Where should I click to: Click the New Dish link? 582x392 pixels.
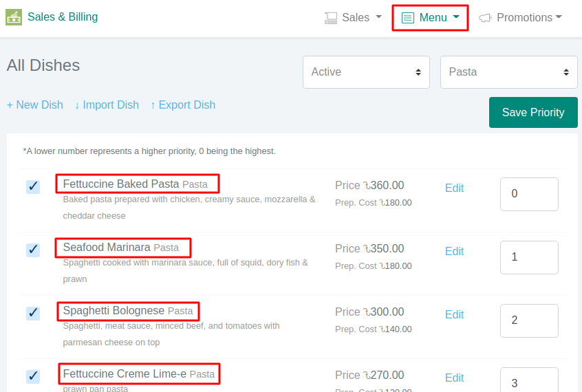[x=35, y=105]
